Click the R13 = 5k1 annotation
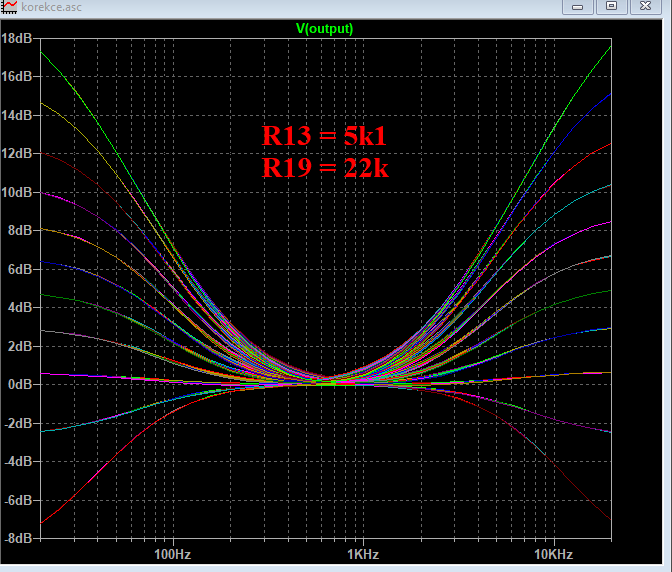Viewport: 672px width, 572px height. click(324, 136)
